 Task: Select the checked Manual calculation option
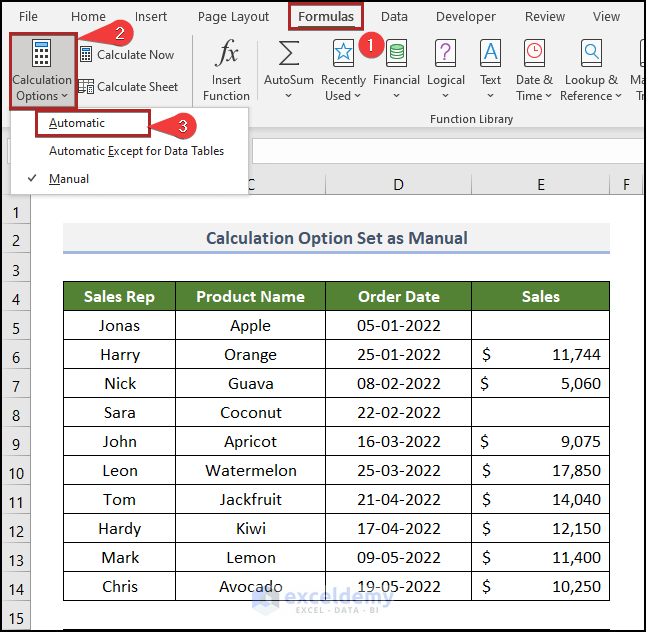pos(69,179)
